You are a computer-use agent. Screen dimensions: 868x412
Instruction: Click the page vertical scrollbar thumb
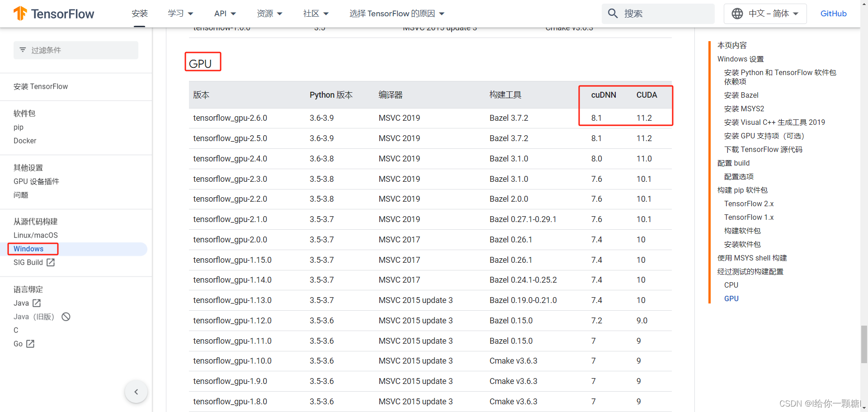pyautogui.click(x=864, y=344)
